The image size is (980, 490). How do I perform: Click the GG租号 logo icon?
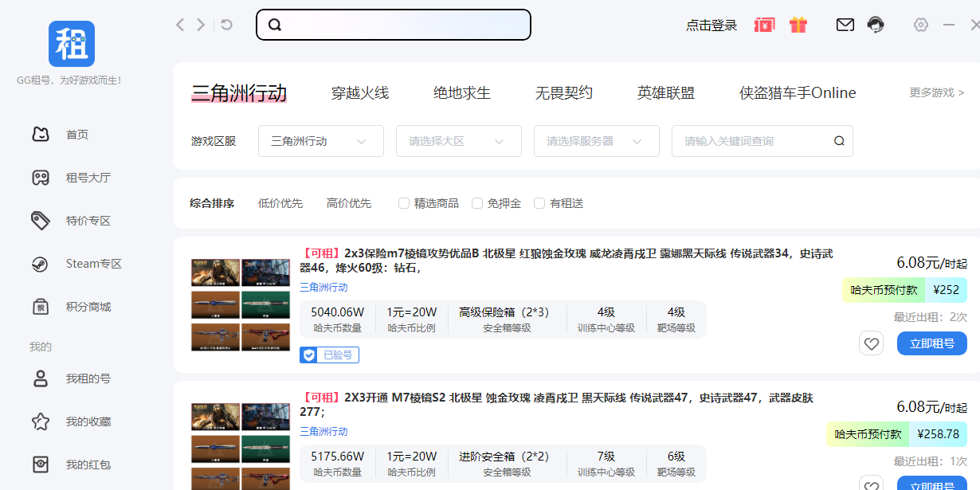tap(72, 44)
